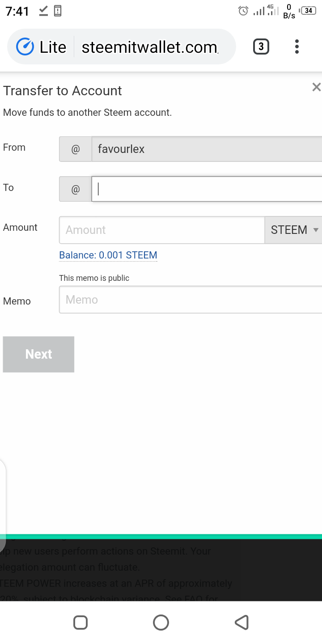This screenshot has width=322, height=644.
Task: Click the 'Lite' label in address bar
Action: pos(53,47)
